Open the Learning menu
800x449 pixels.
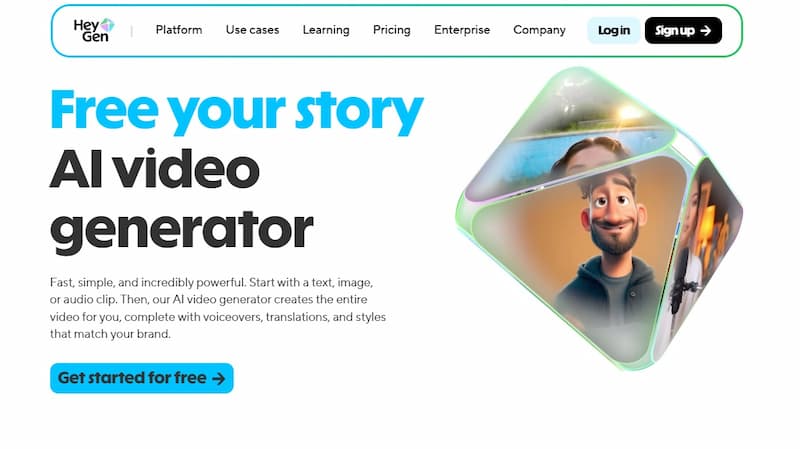[x=326, y=30]
